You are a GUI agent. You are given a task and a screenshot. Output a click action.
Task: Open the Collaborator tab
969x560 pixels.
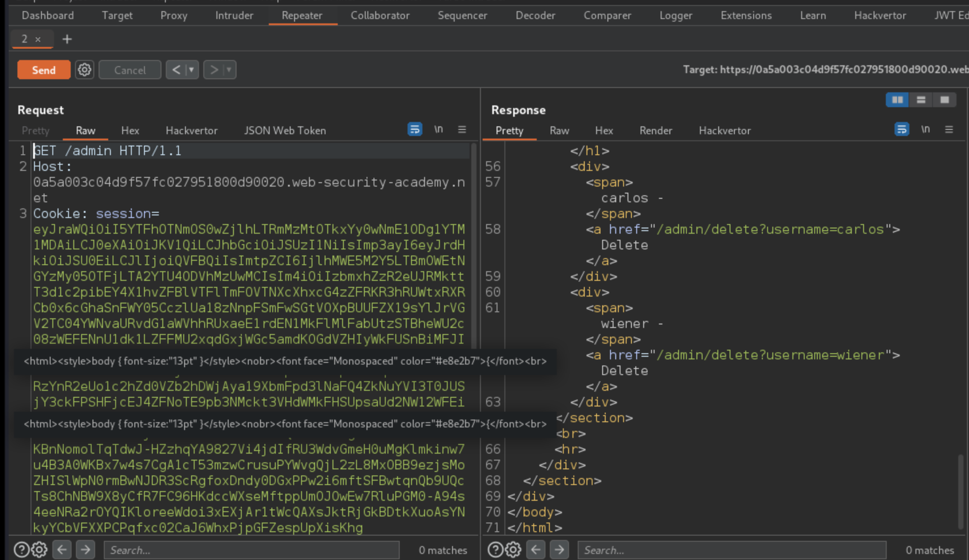click(x=380, y=15)
